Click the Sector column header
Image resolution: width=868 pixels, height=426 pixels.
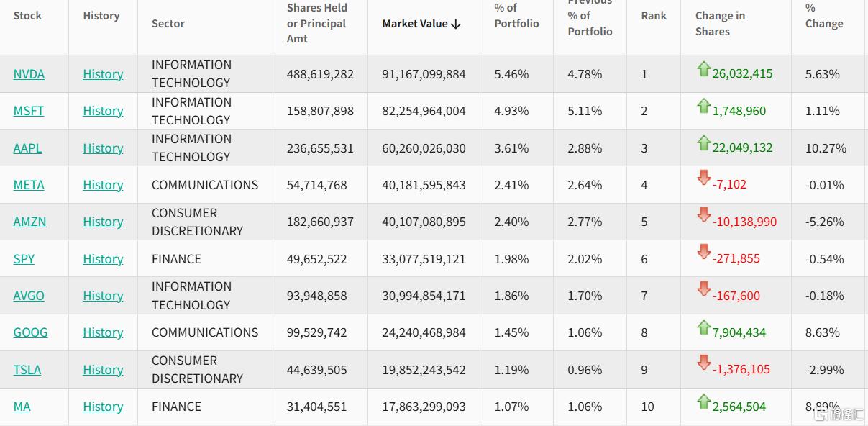coord(168,24)
